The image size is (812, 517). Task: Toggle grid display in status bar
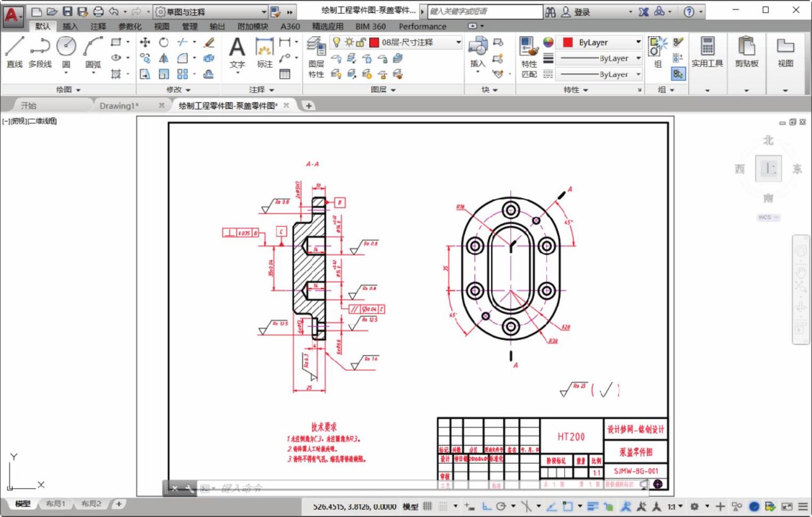coord(427,506)
